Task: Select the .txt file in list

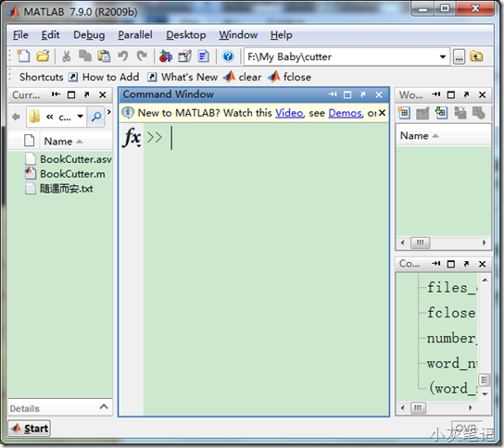Action: click(x=59, y=189)
